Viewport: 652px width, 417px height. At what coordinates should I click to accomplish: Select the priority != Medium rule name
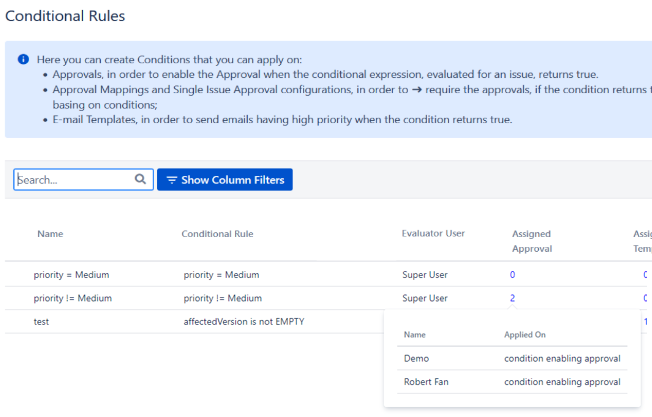click(73, 298)
